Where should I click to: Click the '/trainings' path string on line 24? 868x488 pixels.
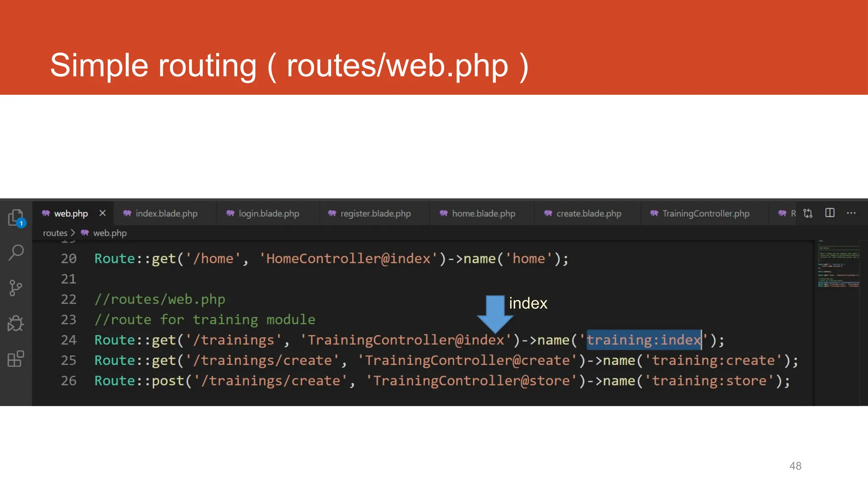234,340
